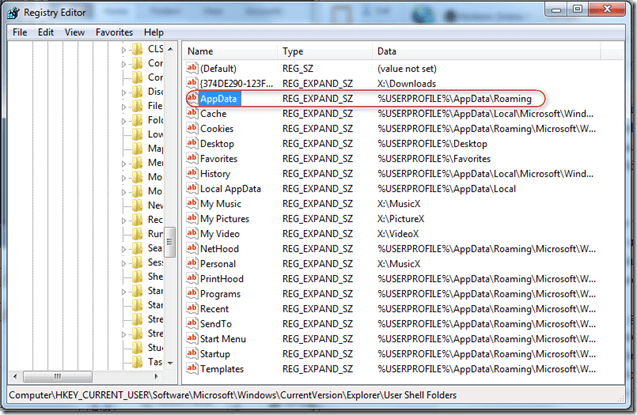Expand the Sess key arrow in tree
The width and height of the screenshot is (637, 415).
coord(124,263)
